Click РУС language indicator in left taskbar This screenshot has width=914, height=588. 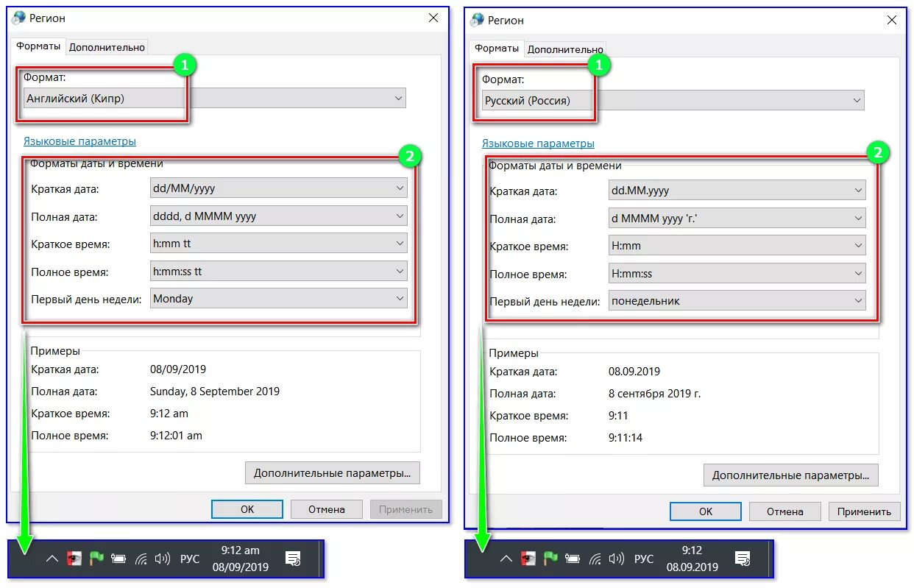[x=190, y=559]
